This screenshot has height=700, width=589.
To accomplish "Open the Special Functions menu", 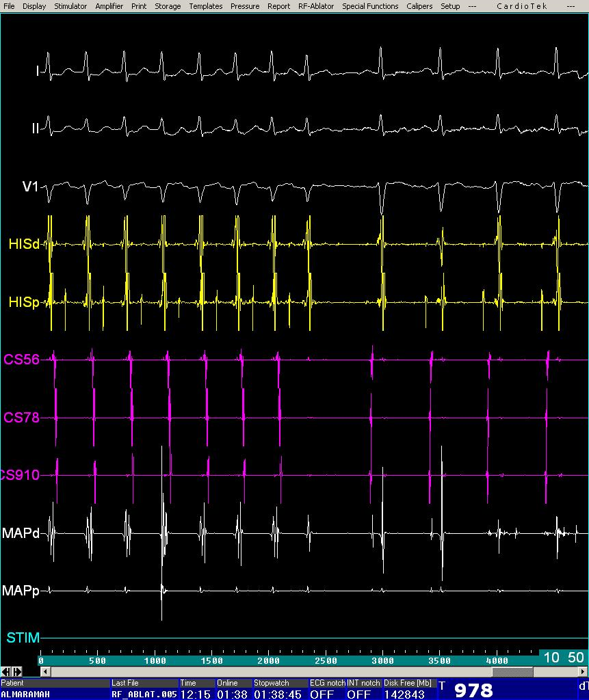I will (x=370, y=6).
